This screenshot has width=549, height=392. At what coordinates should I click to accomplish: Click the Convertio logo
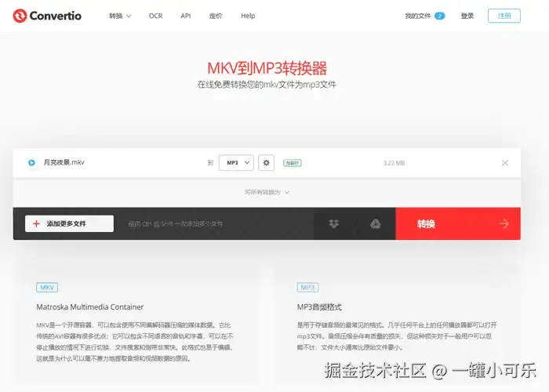pos(47,16)
